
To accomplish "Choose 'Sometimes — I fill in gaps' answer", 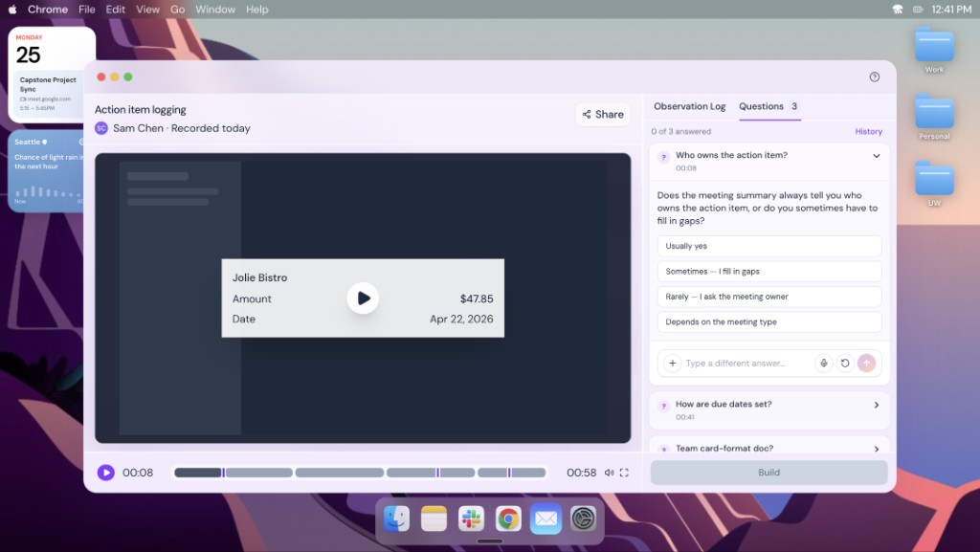I will (769, 272).
